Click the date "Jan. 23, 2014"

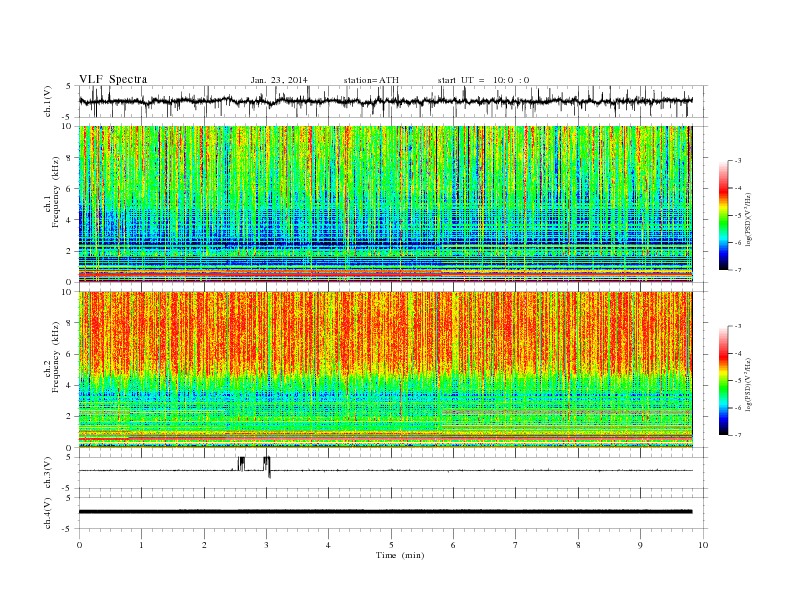pos(279,80)
